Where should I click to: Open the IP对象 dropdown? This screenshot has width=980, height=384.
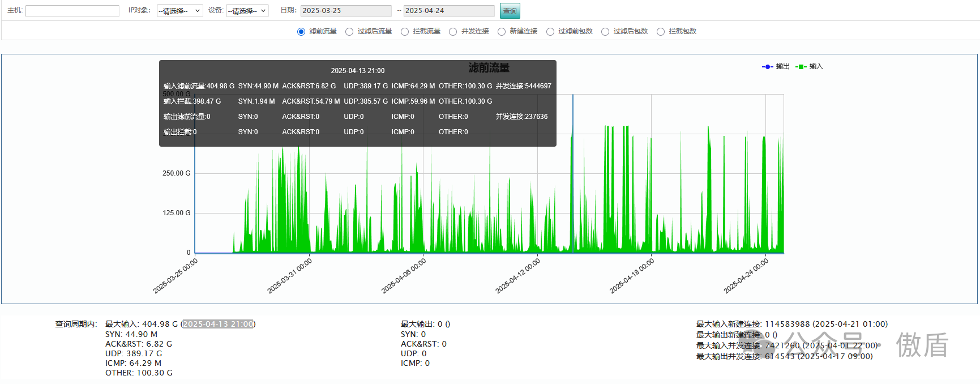coord(179,11)
